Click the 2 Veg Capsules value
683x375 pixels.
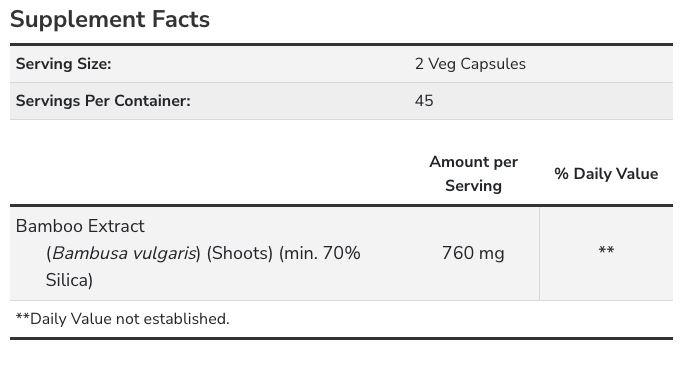[x=470, y=64]
